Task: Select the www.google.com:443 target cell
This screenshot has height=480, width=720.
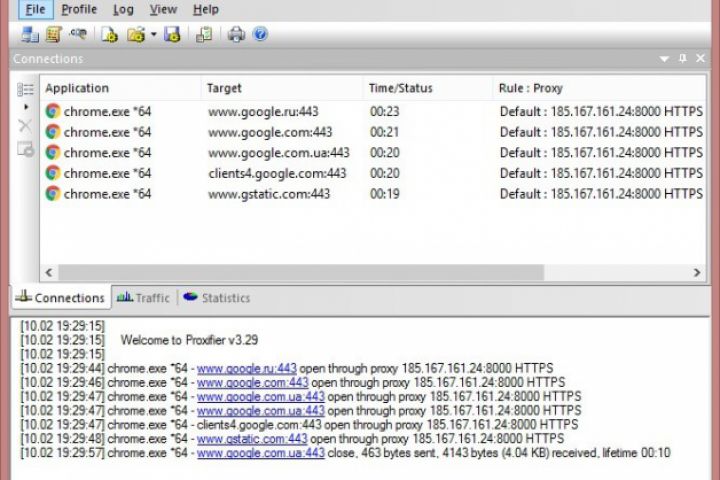Action: click(x=270, y=132)
